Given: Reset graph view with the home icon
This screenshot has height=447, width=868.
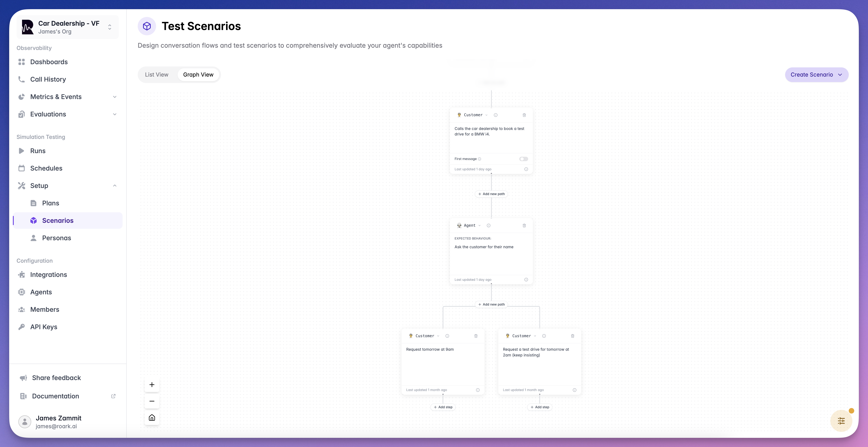Looking at the screenshot, I should click(152, 418).
